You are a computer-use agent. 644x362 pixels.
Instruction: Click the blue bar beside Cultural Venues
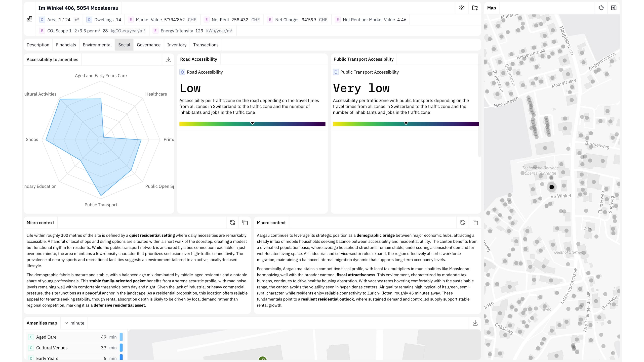pos(121,348)
